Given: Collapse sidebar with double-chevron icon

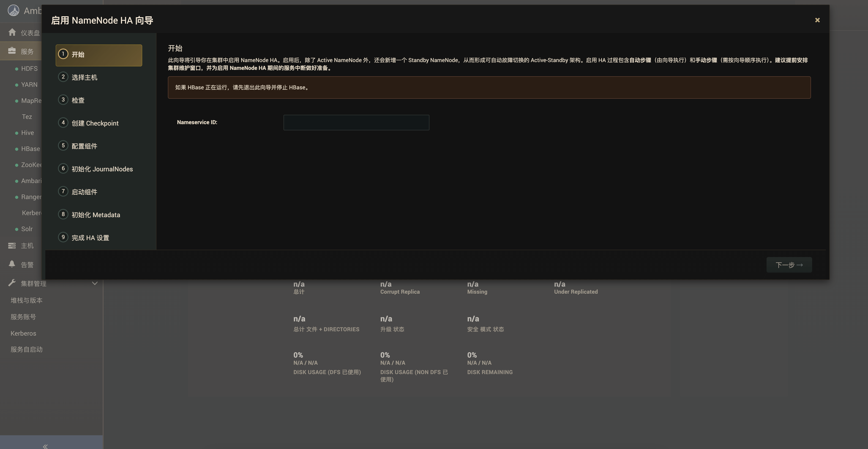Looking at the screenshot, I should tap(45, 446).
